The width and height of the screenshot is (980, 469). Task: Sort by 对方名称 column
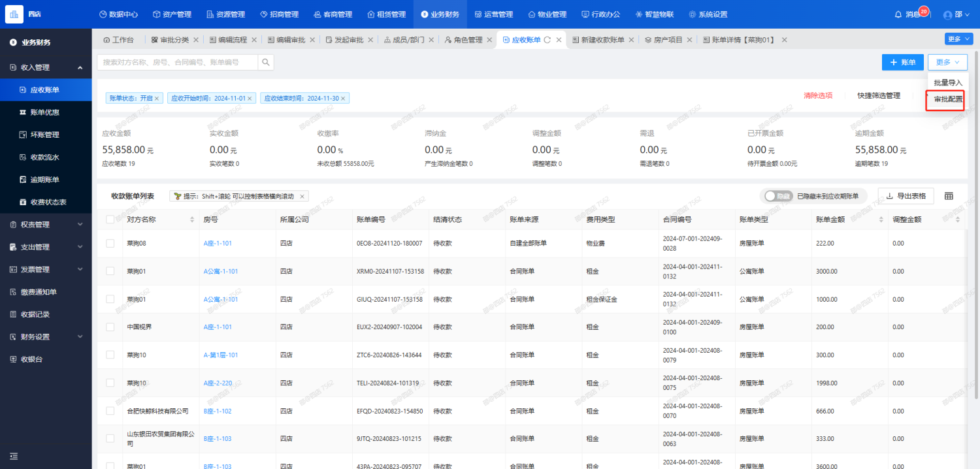pyautogui.click(x=192, y=219)
